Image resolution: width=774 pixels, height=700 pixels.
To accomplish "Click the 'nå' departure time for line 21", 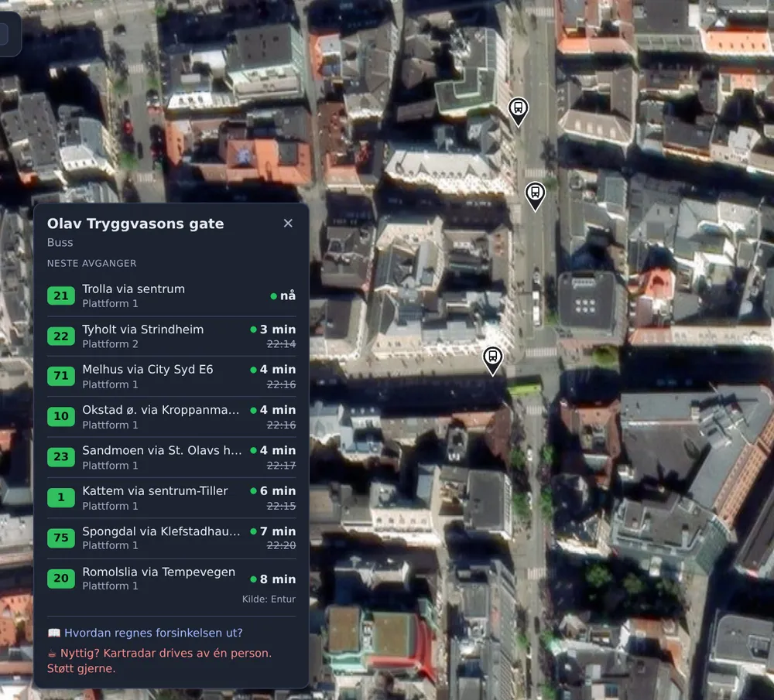I will (x=288, y=295).
